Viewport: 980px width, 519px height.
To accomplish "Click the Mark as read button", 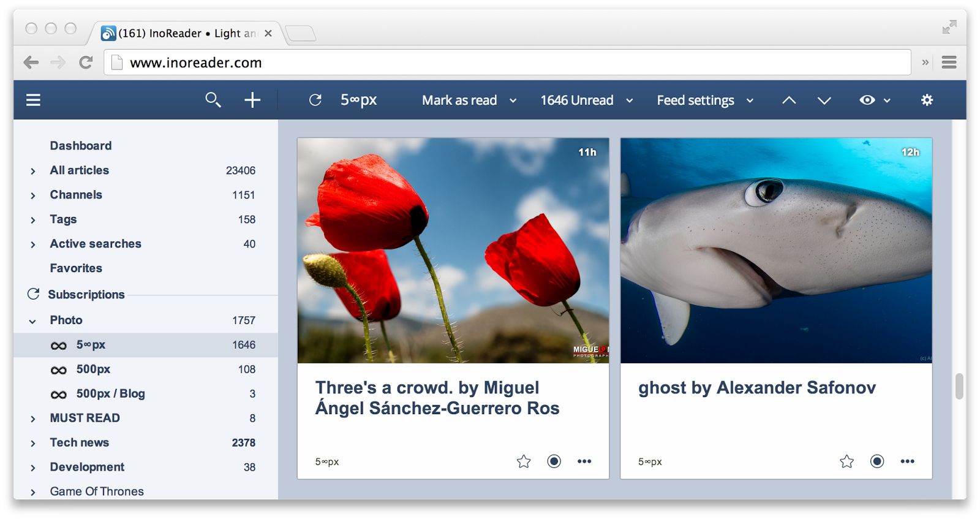I will [459, 100].
